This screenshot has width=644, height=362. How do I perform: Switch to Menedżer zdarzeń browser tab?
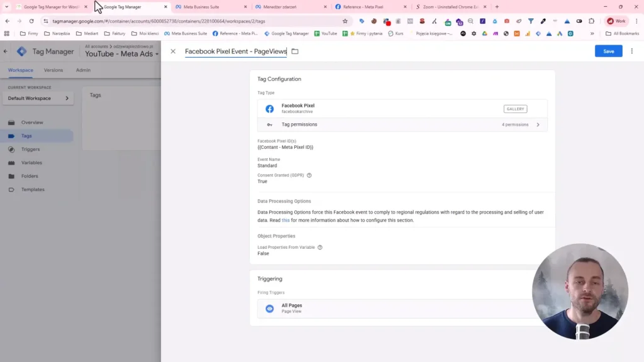pos(291,7)
